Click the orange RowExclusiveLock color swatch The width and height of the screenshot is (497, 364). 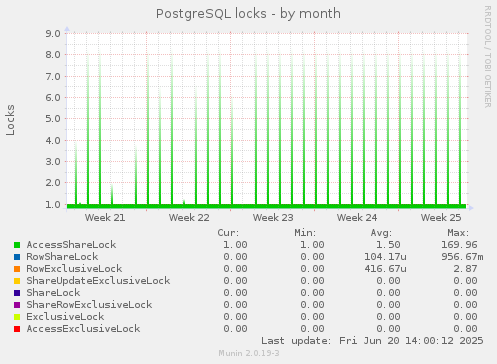point(17,269)
